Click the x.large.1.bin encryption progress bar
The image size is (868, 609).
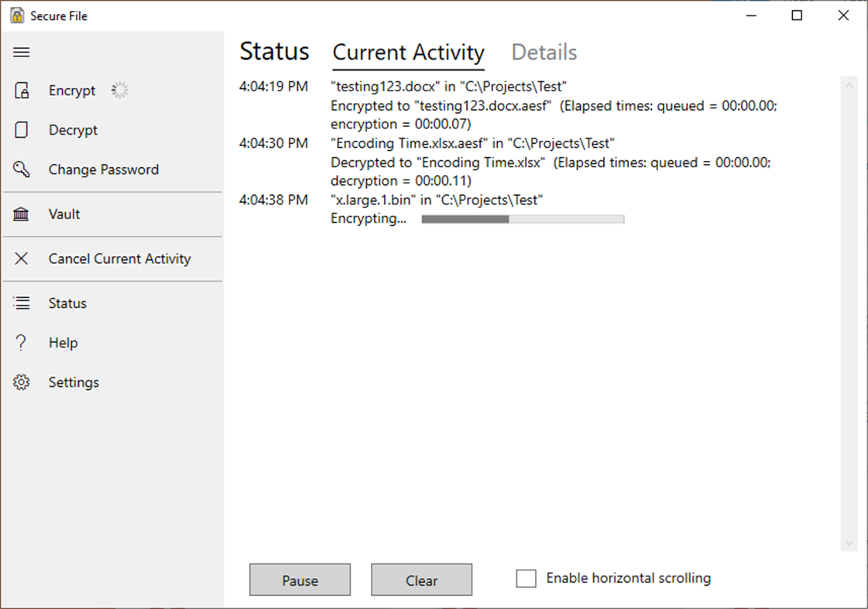click(x=522, y=219)
